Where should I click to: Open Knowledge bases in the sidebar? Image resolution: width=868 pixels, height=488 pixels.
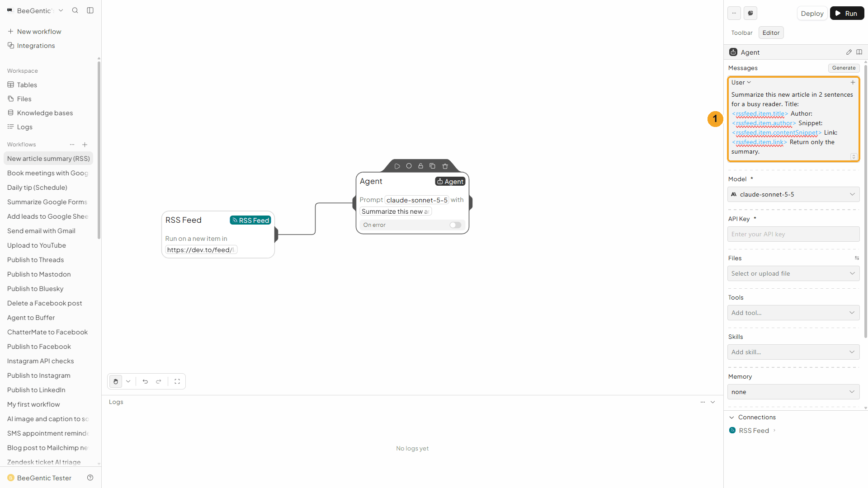pyautogui.click(x=45, y=113)
